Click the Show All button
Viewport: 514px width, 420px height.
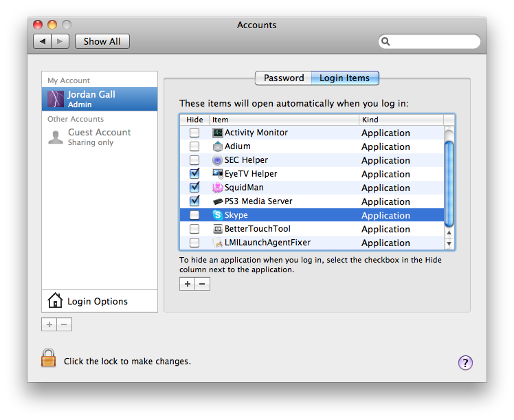click(x=102, y=41)
